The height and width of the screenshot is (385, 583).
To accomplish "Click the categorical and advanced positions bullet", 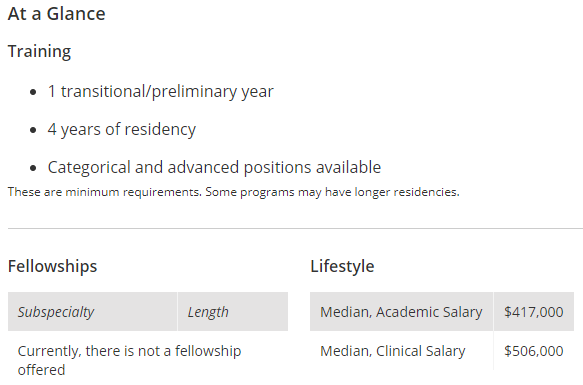I will coord(214,167).
